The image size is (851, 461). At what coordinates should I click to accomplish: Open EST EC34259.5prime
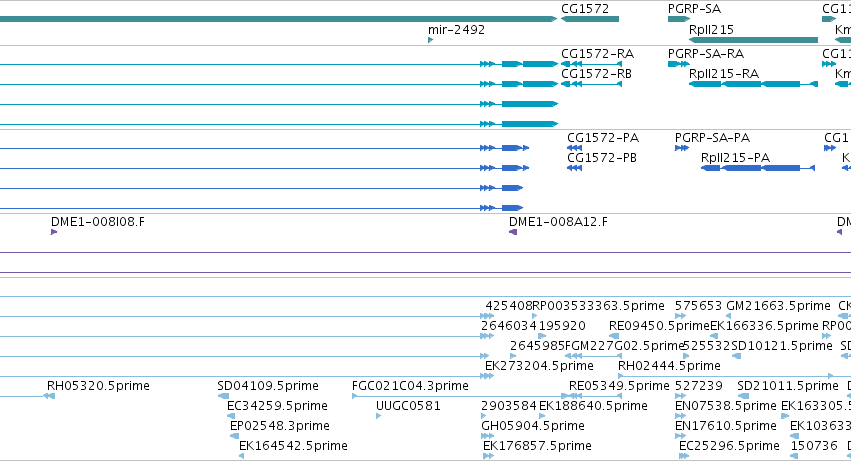click(x=277, y=406)
